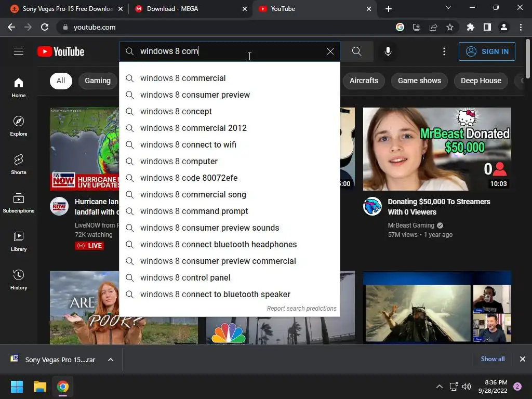The height and width of the screenshot is (399, 532).
Task: Click the page vertical scrollbar
Action: point(528,58)
